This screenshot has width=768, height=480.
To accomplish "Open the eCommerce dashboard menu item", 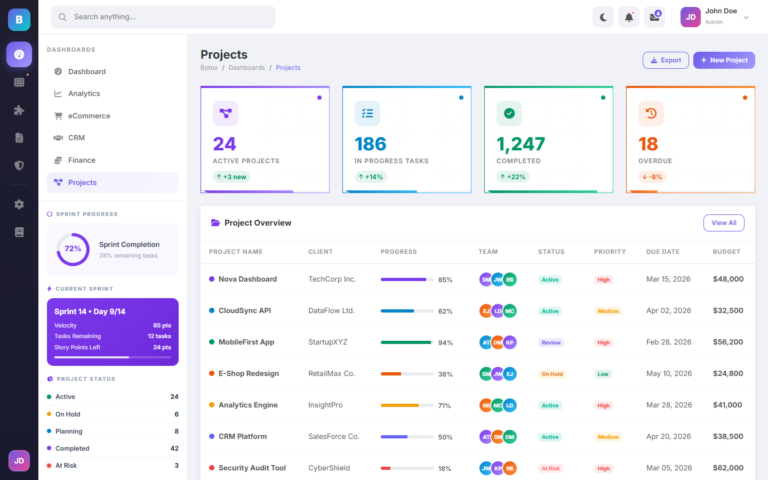I will click(x=89, y=116).
